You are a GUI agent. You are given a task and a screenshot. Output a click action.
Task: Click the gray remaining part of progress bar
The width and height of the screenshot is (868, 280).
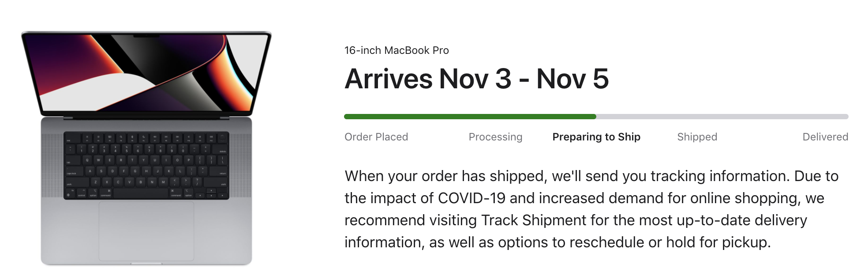click(x=722, y=117)
